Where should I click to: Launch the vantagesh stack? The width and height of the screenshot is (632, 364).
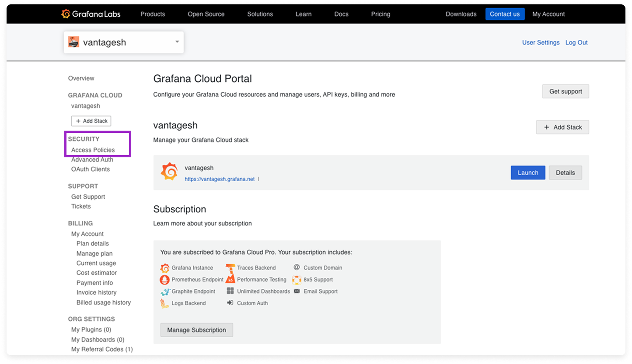528,173
